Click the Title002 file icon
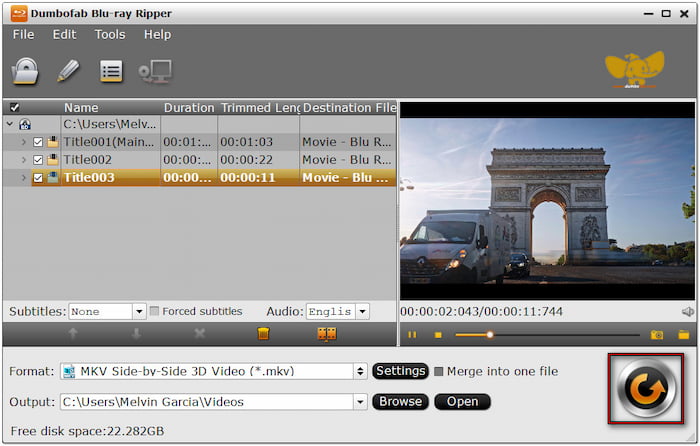The height and width of the screenshot is (446, 700). click(53, 160)
